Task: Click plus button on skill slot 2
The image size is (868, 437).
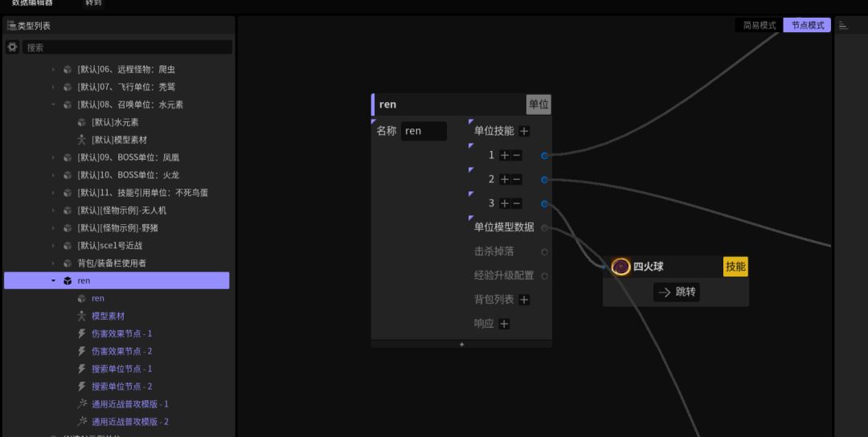Action: pyautogui.click(x=504, y=179)
